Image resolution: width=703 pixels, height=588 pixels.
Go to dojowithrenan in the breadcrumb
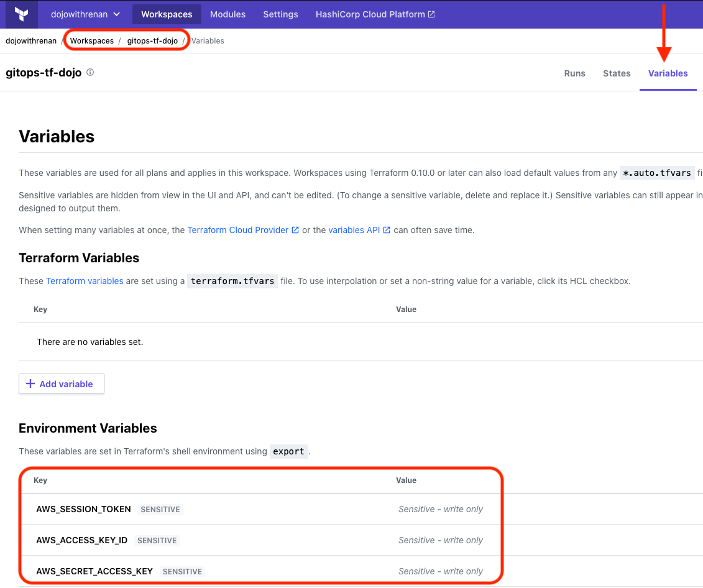[31, 41]
